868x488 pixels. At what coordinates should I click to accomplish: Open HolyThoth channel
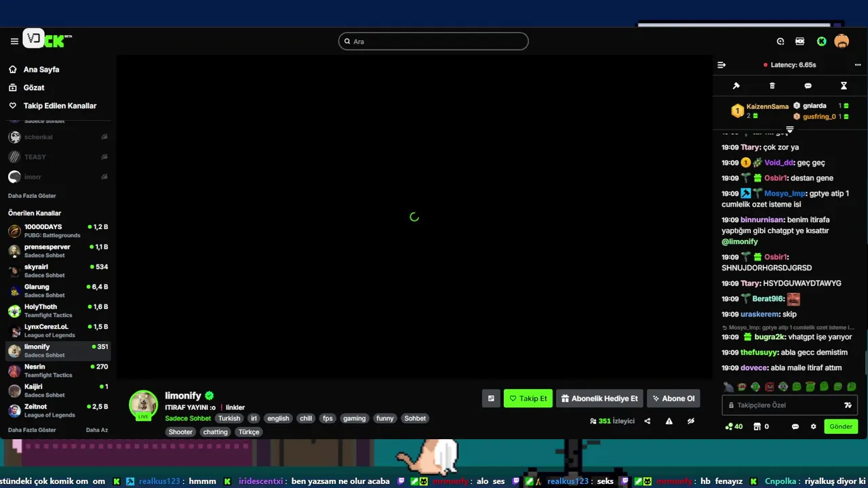point(58,310)
